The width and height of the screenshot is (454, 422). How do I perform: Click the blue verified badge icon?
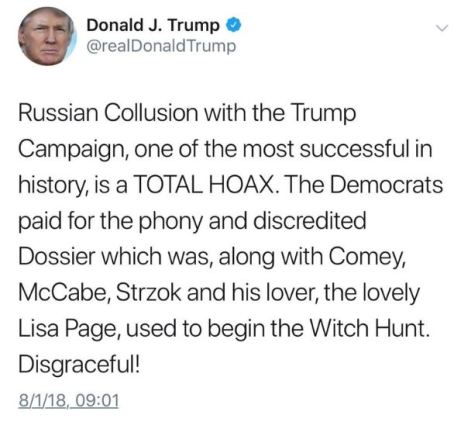234,25
